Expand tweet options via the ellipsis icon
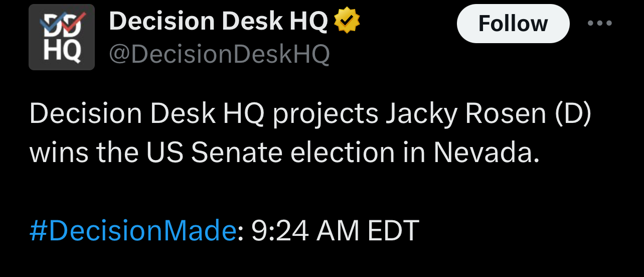The image size is (644, 277). (600, 24)
